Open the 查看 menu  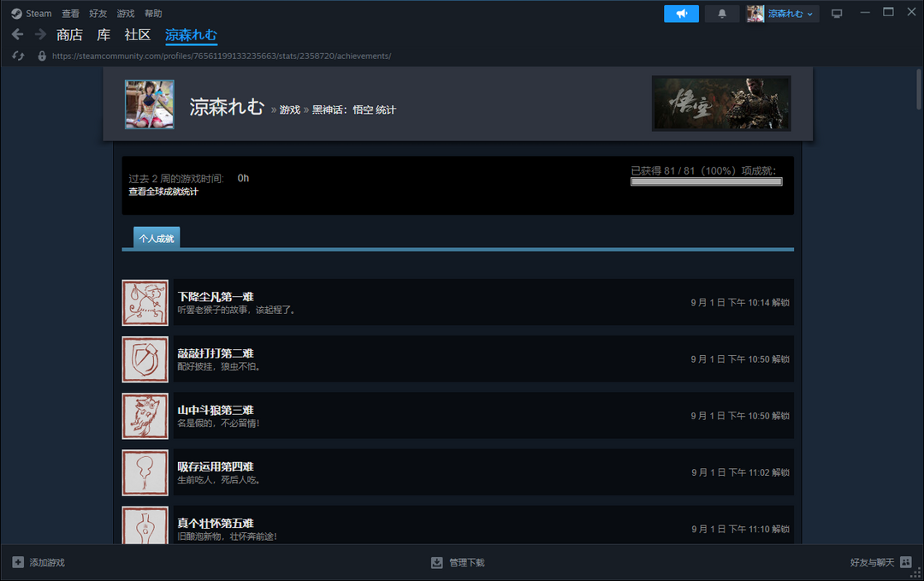pos(71,14)
